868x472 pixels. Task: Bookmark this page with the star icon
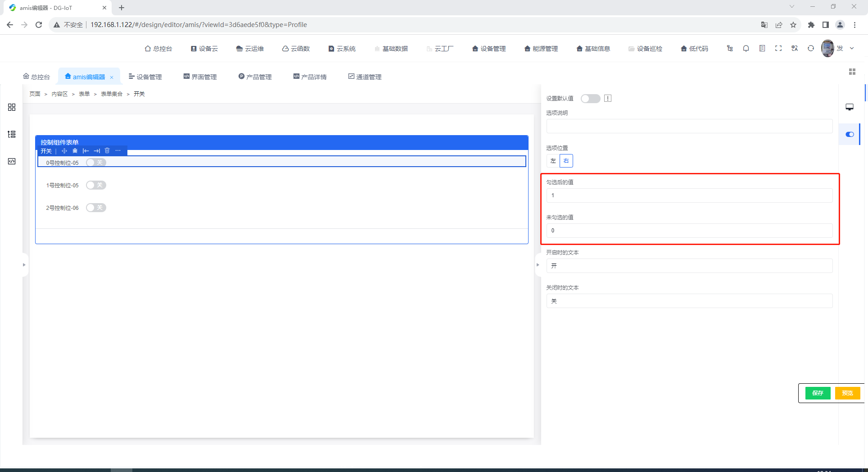[x=793, y=25]
